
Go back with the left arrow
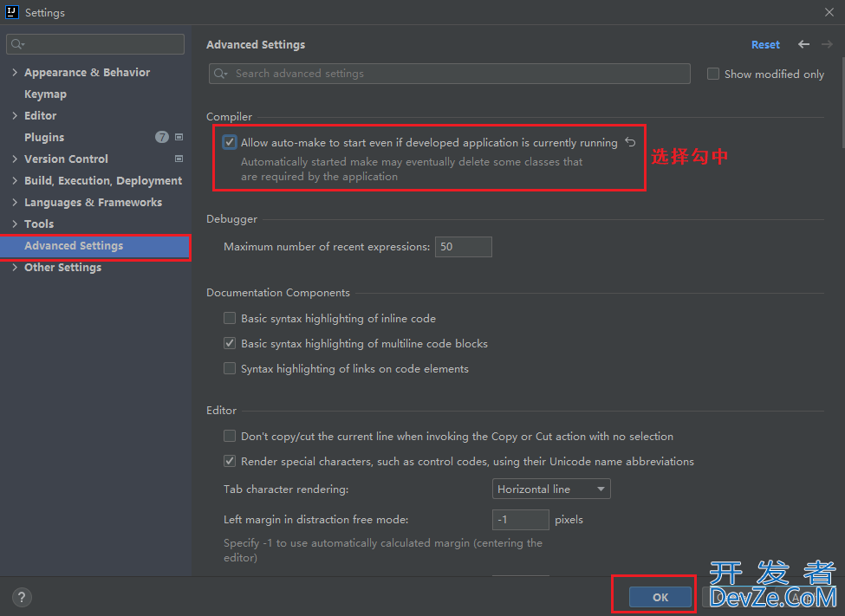(x=803, y=44)
